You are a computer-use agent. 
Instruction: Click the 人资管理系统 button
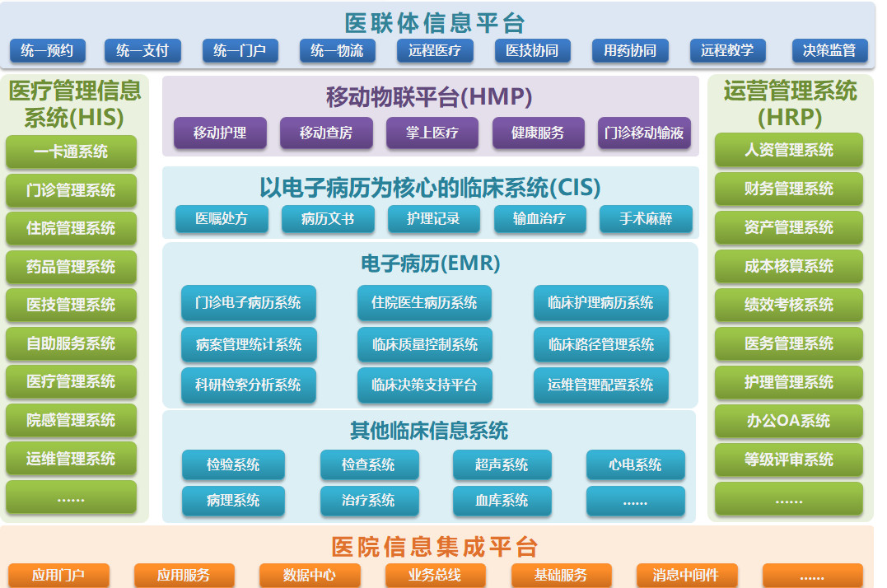(x=788, y=151)
